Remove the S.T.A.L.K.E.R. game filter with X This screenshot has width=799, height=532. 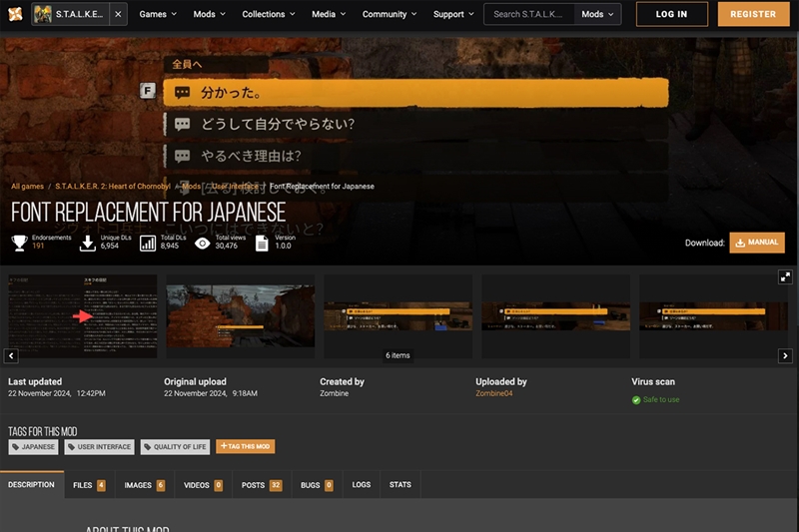tap(118, 14)
